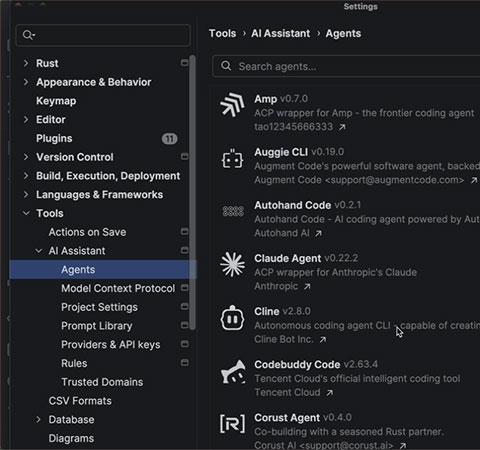
Task: Click the Claude Agent starburst icon
Action: pyautogui.click(x=232, y=264)
